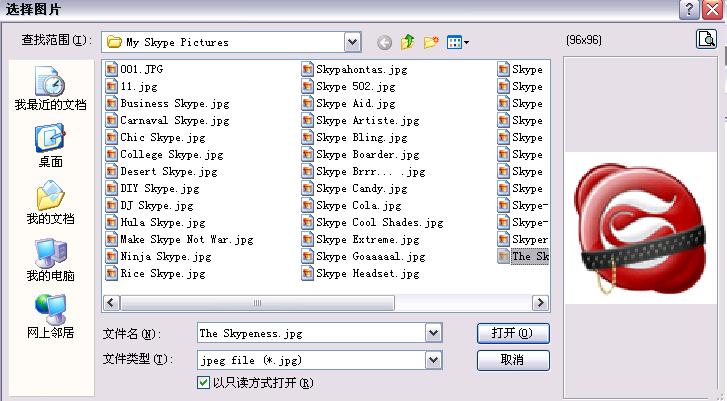This screenshot has width=727, height=401.
Task: Select Skype 502.jpg file name
Action: [356, 87]
